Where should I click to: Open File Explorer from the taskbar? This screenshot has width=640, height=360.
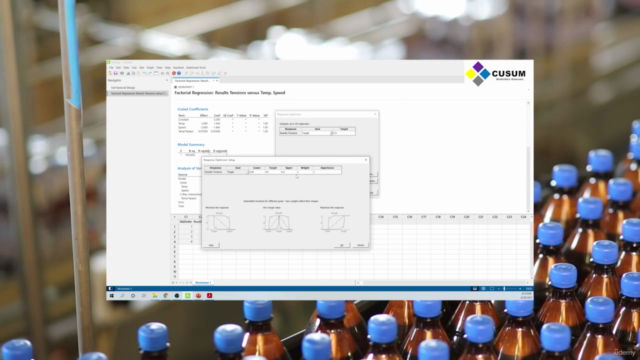coord(155,296)
